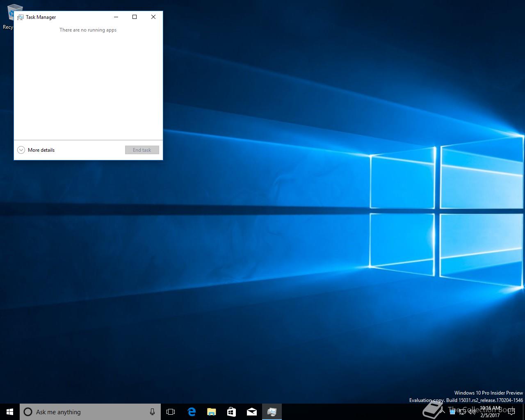Expand Task Manager with More details

point(36,150)
